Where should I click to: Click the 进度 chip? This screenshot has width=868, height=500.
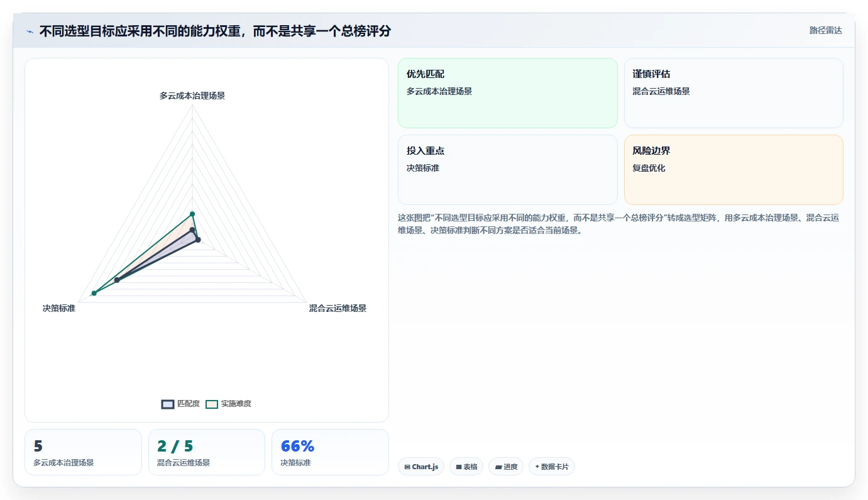tap(506, 467)
